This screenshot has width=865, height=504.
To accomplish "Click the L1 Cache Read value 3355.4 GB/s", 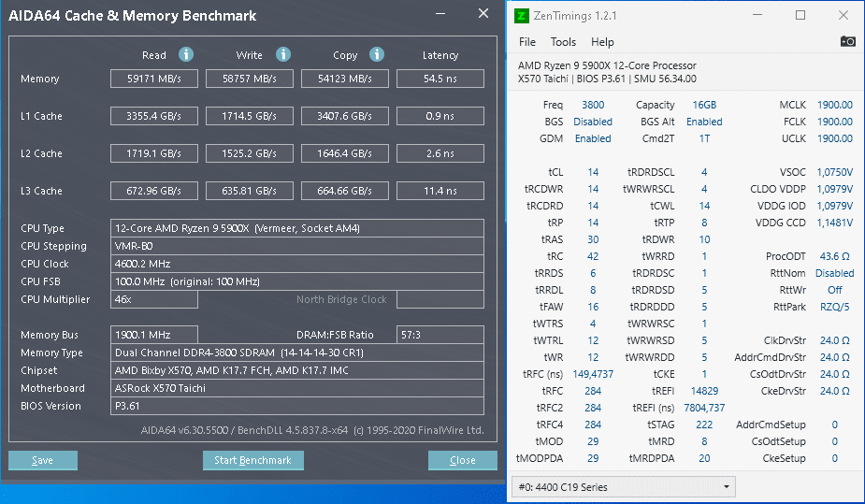I will (x=154, y=116).
